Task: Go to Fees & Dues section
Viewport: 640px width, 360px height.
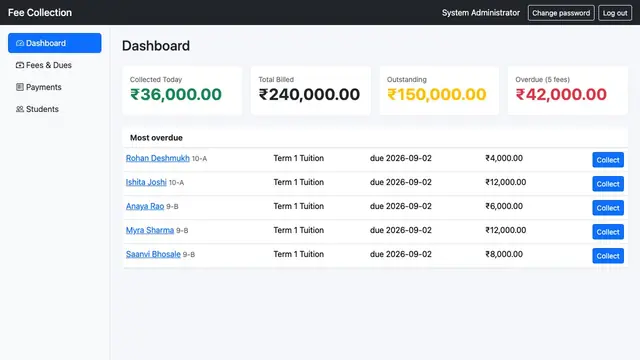Action: [55, 65]
